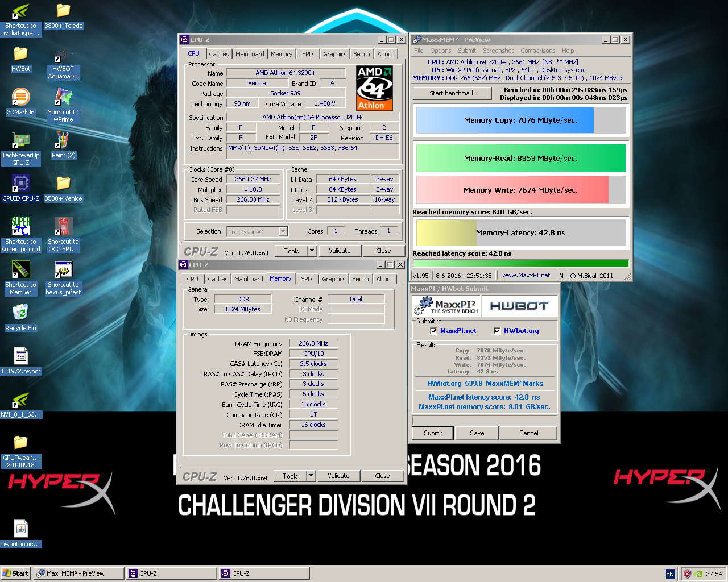Open Graphics tab in lower CPU-Z
The width and height of the screenshot is (728, 582).
(334, 279)
